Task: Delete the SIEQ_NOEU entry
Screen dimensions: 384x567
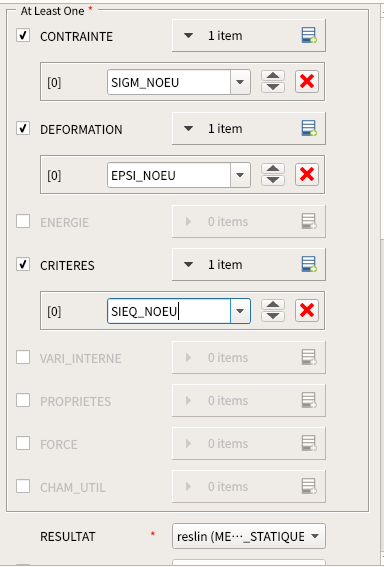Action: coord(307,310)
